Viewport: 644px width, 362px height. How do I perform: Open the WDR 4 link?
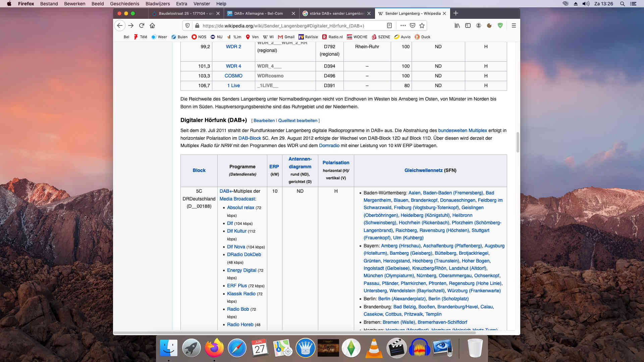tap(233, 66)
